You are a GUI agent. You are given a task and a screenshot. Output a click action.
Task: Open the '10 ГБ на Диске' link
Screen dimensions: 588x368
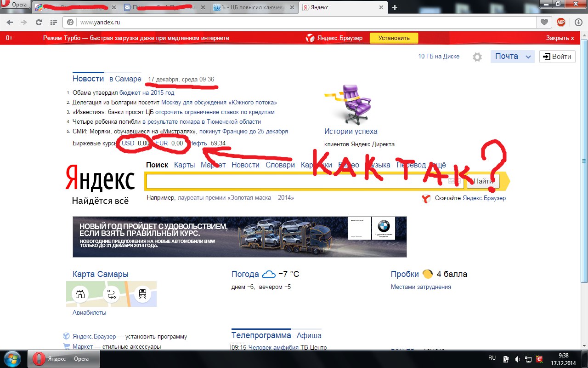(x=439, y=57)
